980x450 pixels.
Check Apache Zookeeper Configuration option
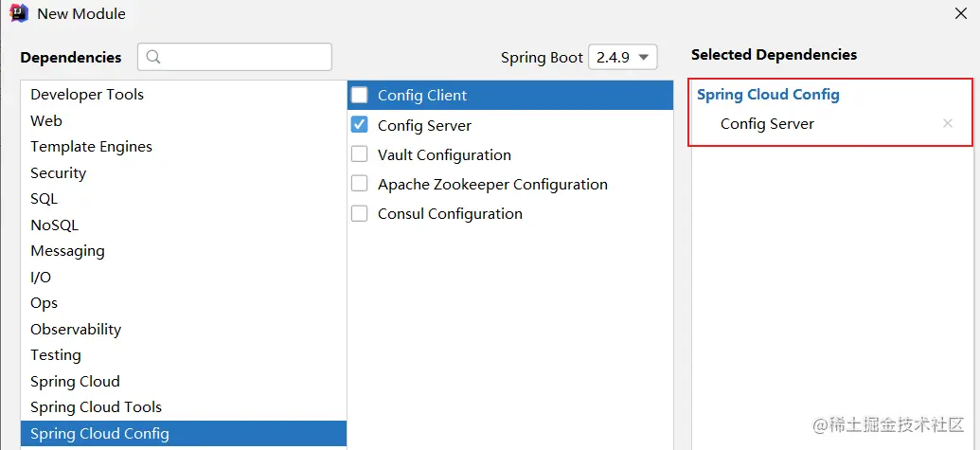click(x=360, y=184)
